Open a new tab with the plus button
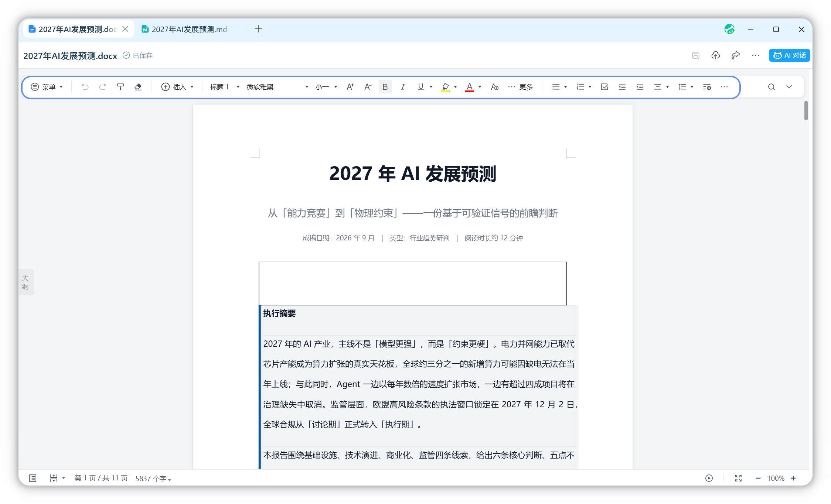The image size is (831, 504). [x=258, y=29]
